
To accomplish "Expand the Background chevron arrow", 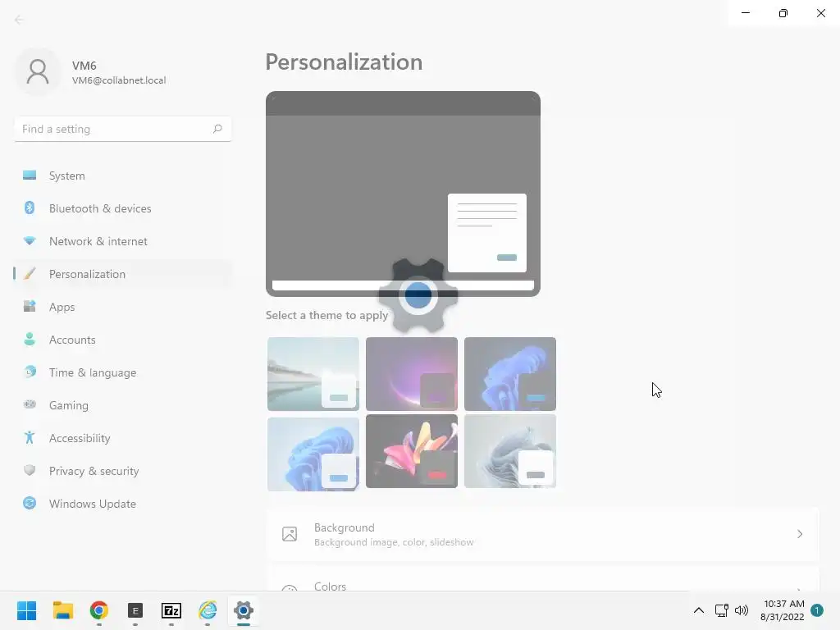I will 799,534.
